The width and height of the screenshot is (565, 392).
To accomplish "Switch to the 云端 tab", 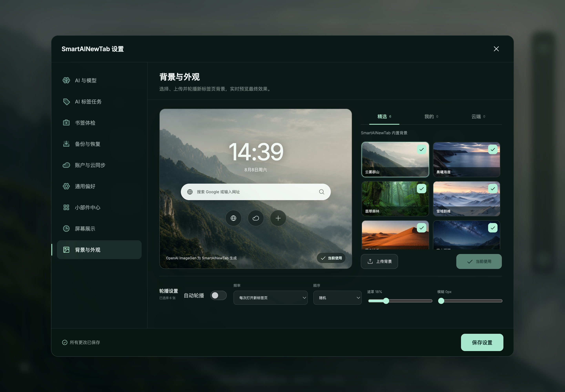I will point(478,116).
